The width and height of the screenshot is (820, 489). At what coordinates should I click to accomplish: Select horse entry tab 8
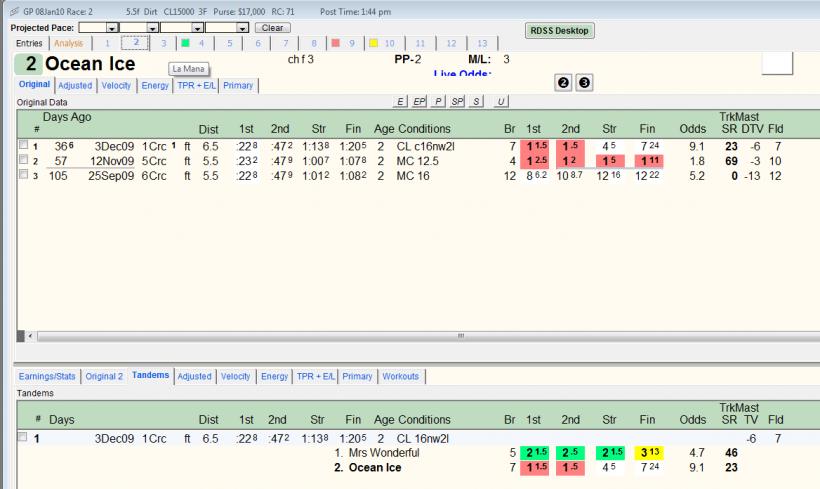click(314, 43)
